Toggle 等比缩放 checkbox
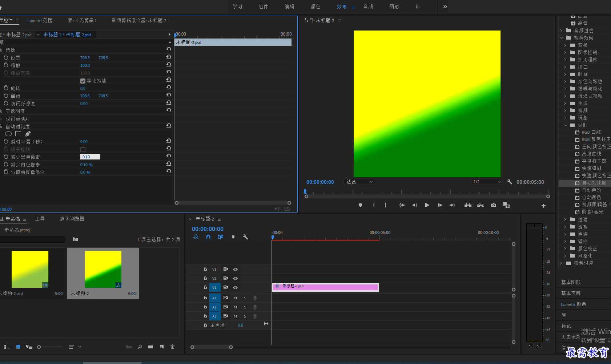 click(x=83, y=81)
